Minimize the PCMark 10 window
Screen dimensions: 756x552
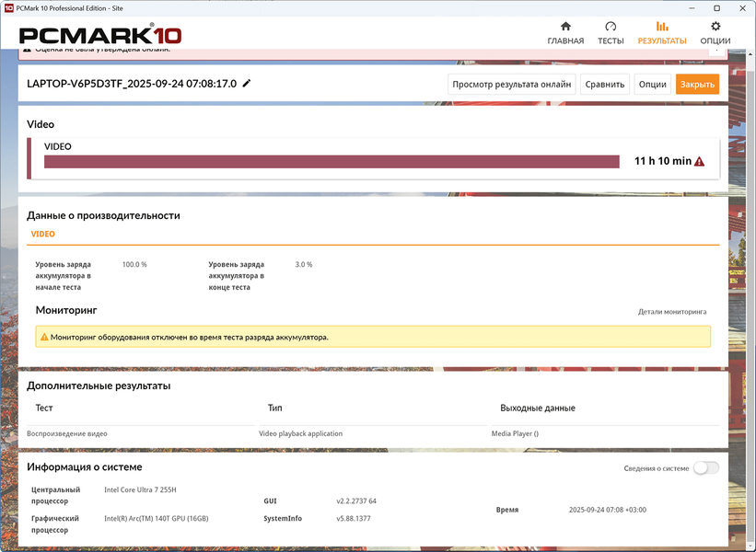click(692, 8)
